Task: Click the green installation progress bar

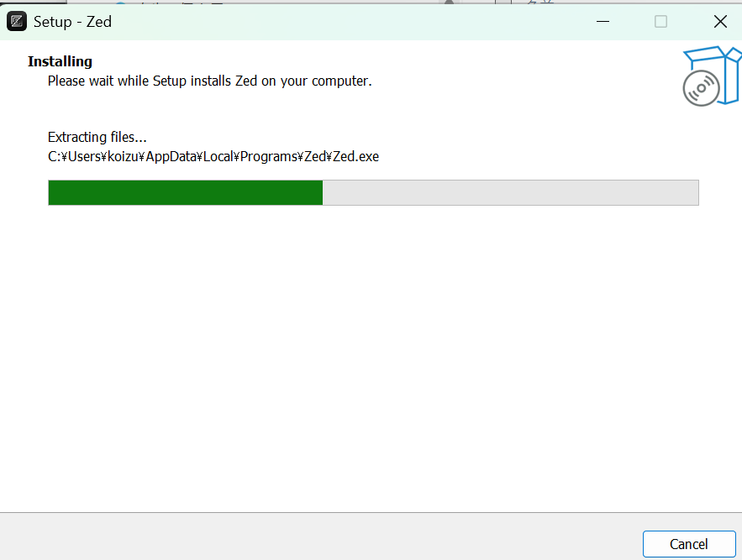Action: (x=373, y=192)
